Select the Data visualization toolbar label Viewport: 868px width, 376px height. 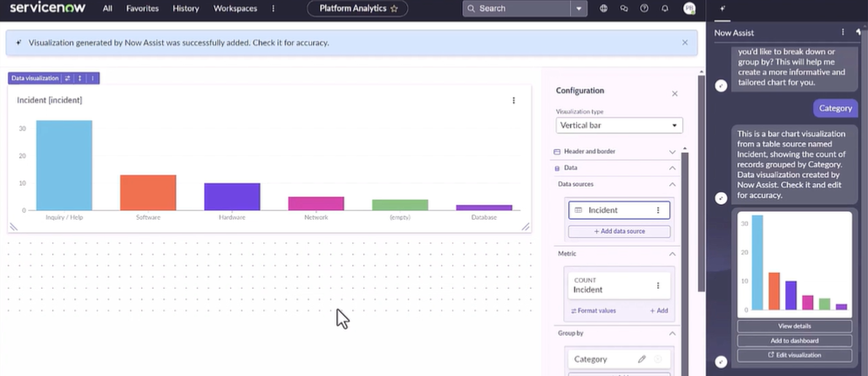pyautogui.click(x=35, y=79)
